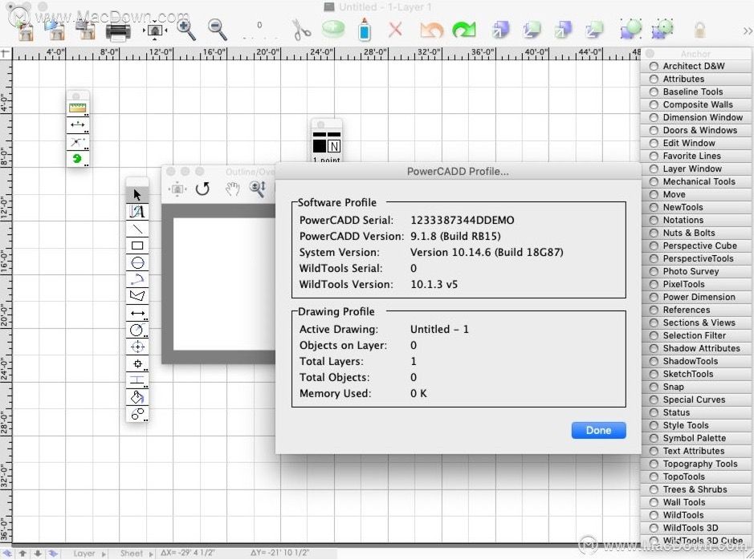Viewport: 754px width, 560px height.
Task: Select the linked circles tool at palette bottom
Action: pyautogui.click(x=137, y=414)
